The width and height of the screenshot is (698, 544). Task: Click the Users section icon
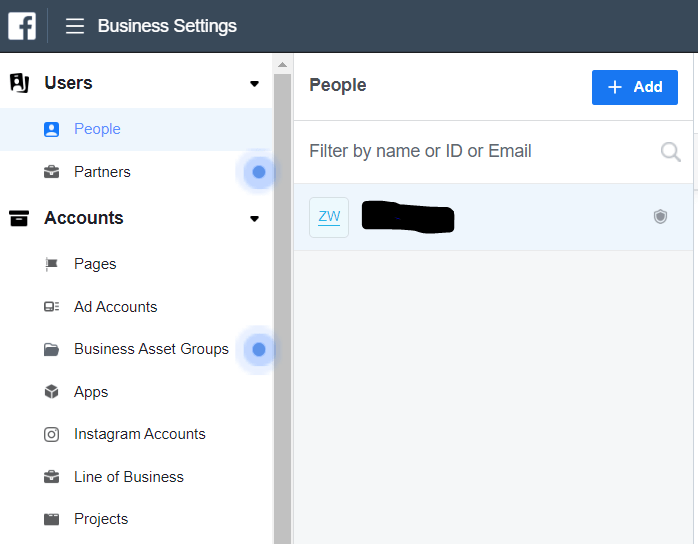[19, 83]
